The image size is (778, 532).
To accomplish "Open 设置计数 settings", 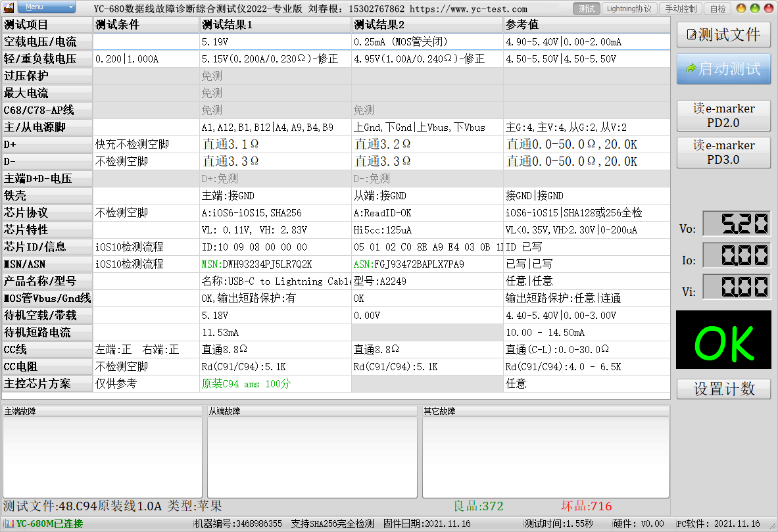I will (723, 389).
